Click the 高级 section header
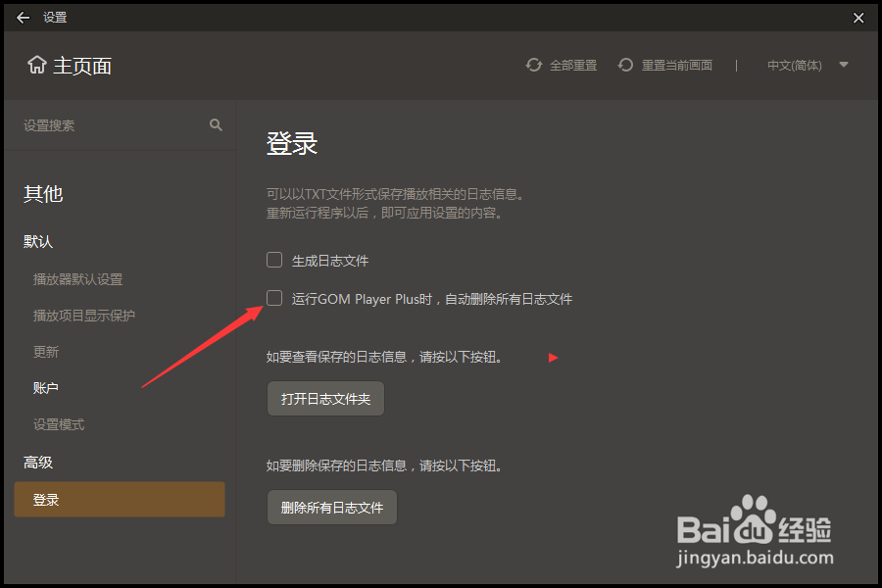Image resolution: width=882 pixels, height=588 pixels. coord(38,463)
